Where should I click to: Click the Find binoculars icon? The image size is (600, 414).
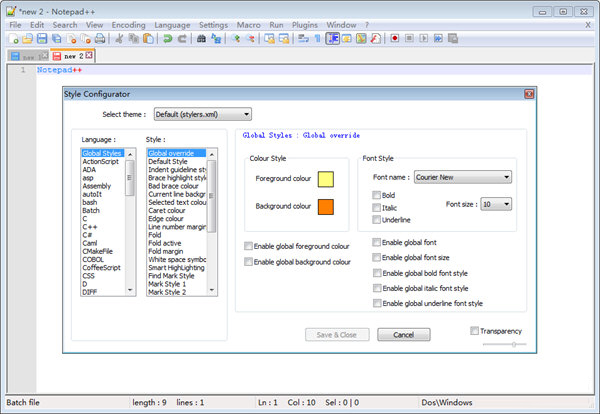click(201, 38)
